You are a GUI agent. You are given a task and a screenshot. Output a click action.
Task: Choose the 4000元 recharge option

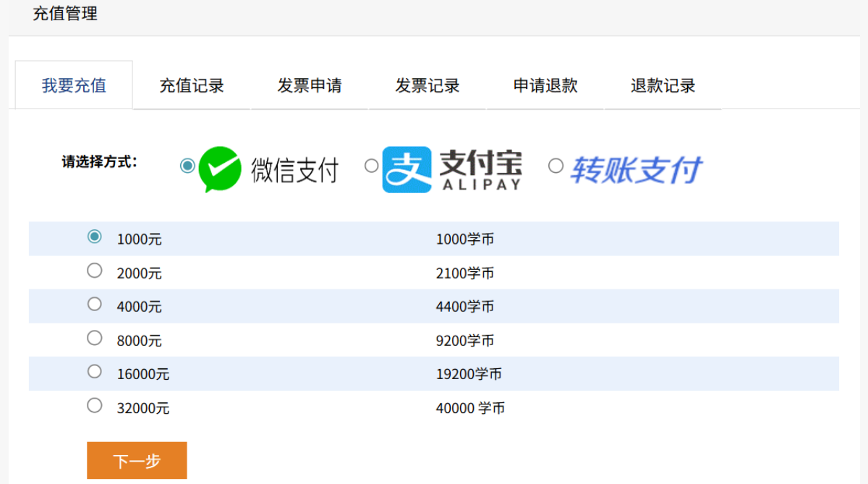click(95, 304)
